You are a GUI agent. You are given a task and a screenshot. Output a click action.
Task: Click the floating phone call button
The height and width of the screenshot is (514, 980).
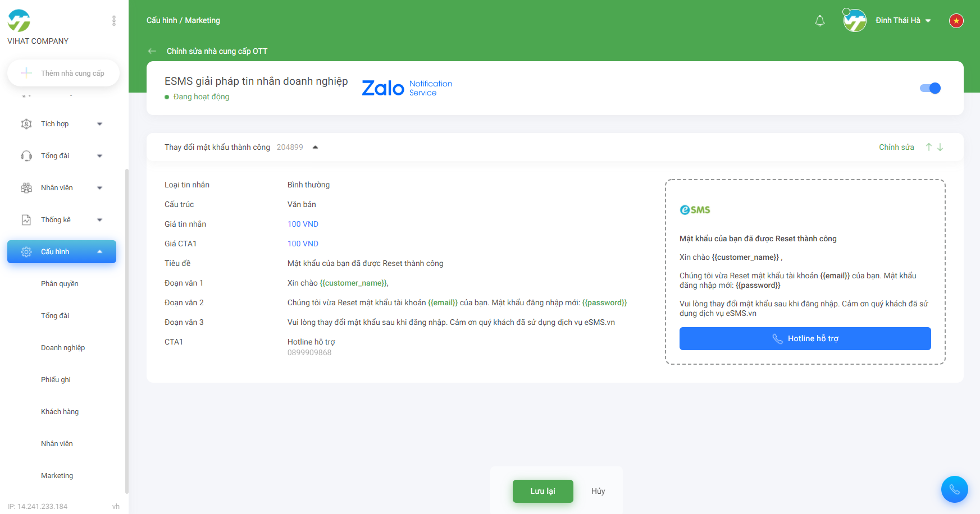coord(954,489)
